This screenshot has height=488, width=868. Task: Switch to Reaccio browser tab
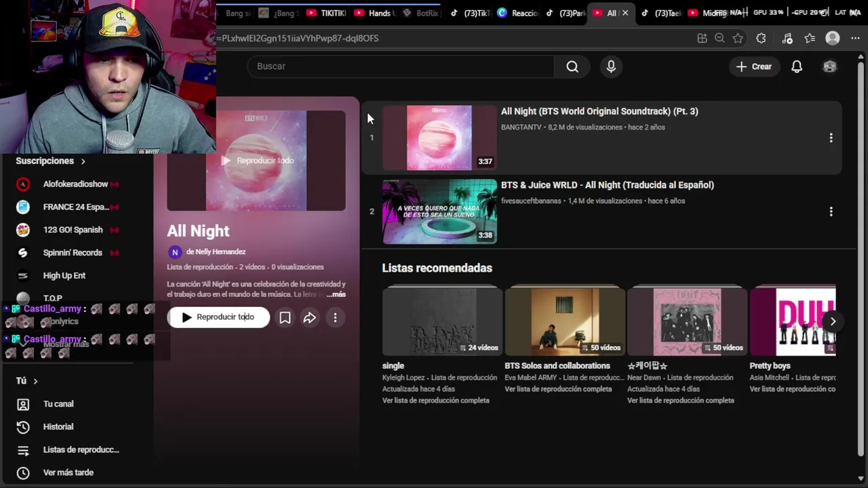517,13
